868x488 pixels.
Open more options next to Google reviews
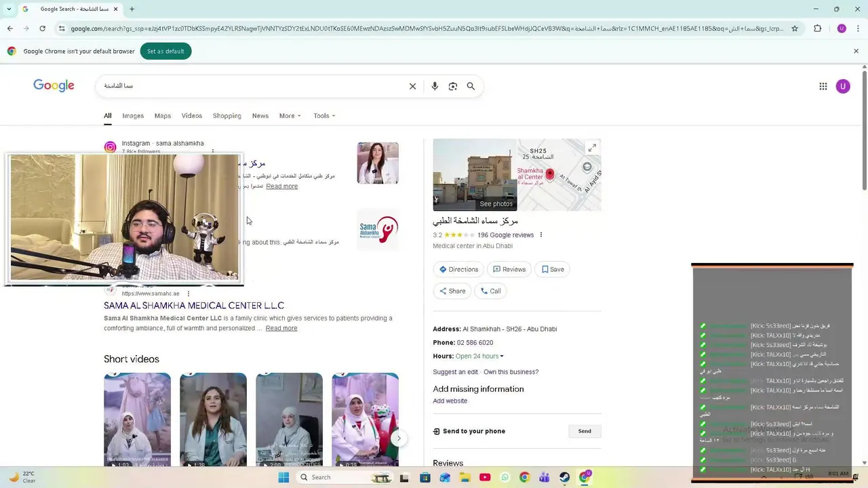click(540, 235)
